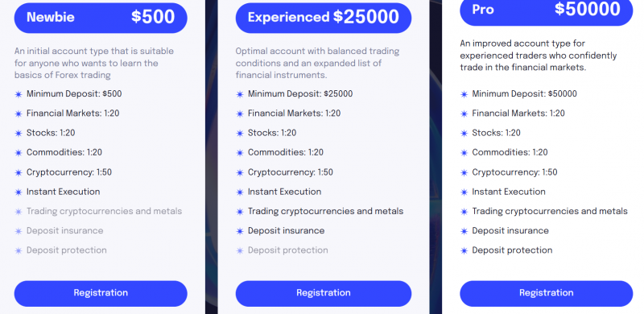644x314 pixels.
Task: Click the Experienced plan Registration button
Action: [324, 293]
